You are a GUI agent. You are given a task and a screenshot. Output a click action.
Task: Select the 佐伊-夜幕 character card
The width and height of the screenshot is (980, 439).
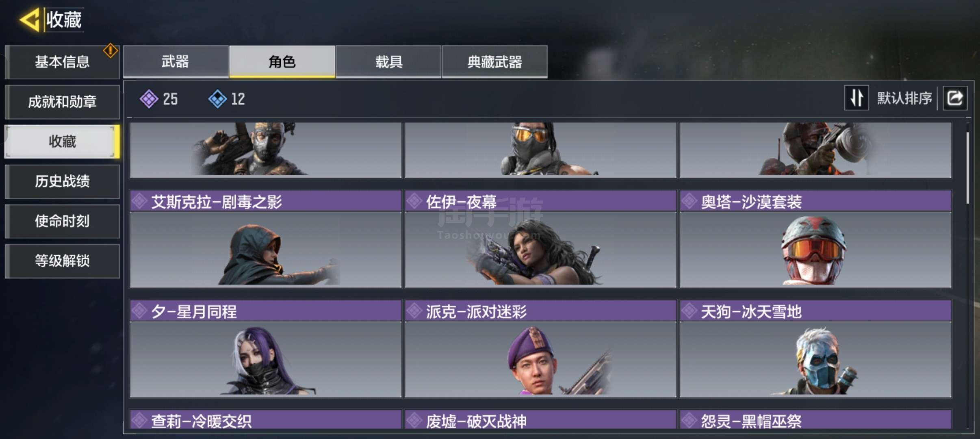[541, 239]
